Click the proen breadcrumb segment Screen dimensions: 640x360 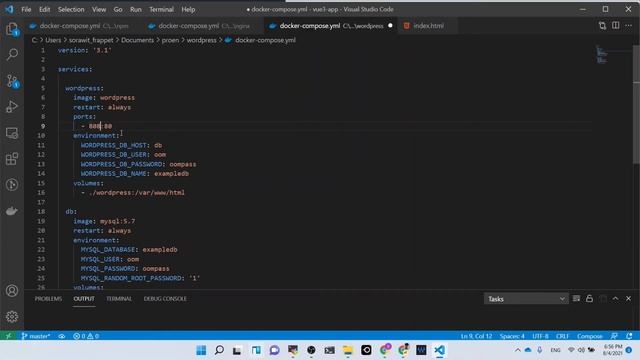(x=170, y=40)
